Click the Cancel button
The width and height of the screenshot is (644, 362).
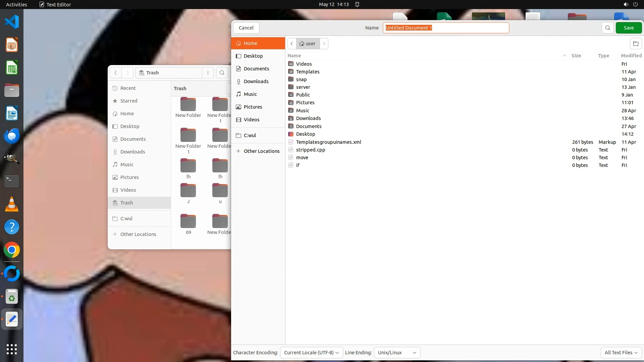tap(246, 28)
